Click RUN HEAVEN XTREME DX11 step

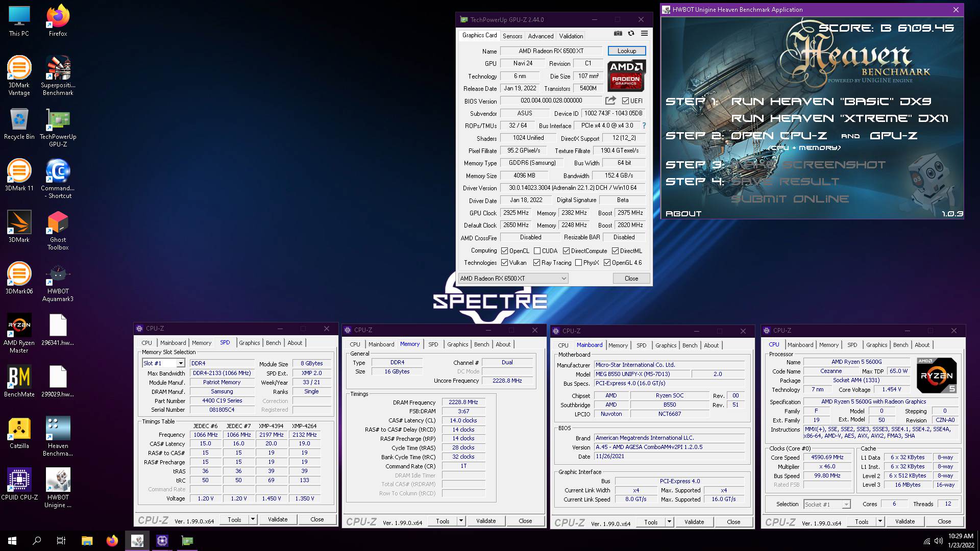coord(839,118)
